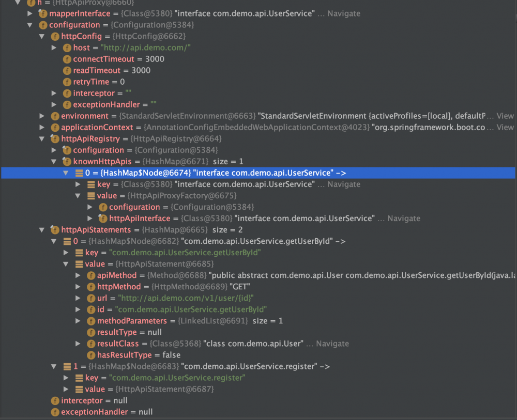Select exceptionHandler = "" row in httpConfig

(258, 105)
